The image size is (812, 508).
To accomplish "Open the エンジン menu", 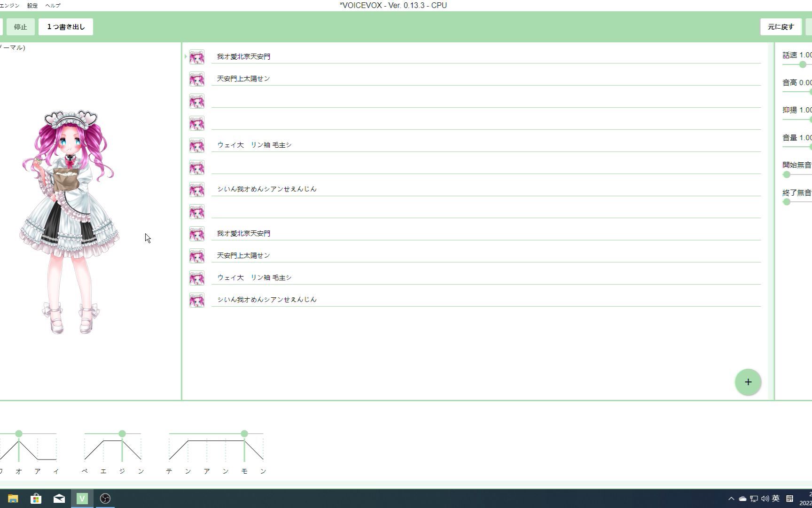I will pyautogui.click(x=9, y=6).
